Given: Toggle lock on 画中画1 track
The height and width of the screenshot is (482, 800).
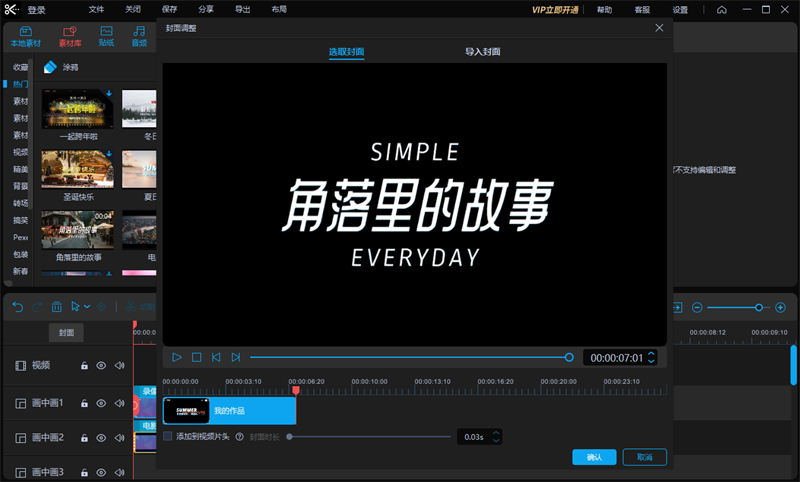Looking at the screenshot, I should [x=84, y=403].
